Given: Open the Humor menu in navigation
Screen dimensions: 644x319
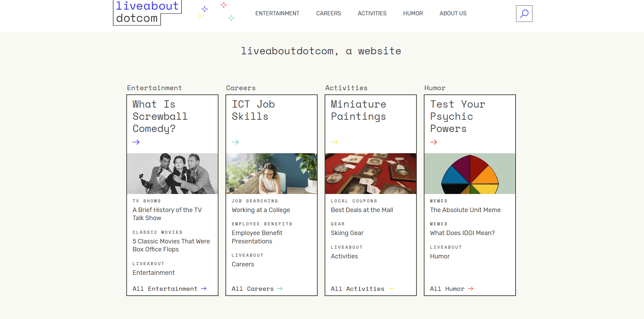Looking at the screenshot, I should pos(413,13).
